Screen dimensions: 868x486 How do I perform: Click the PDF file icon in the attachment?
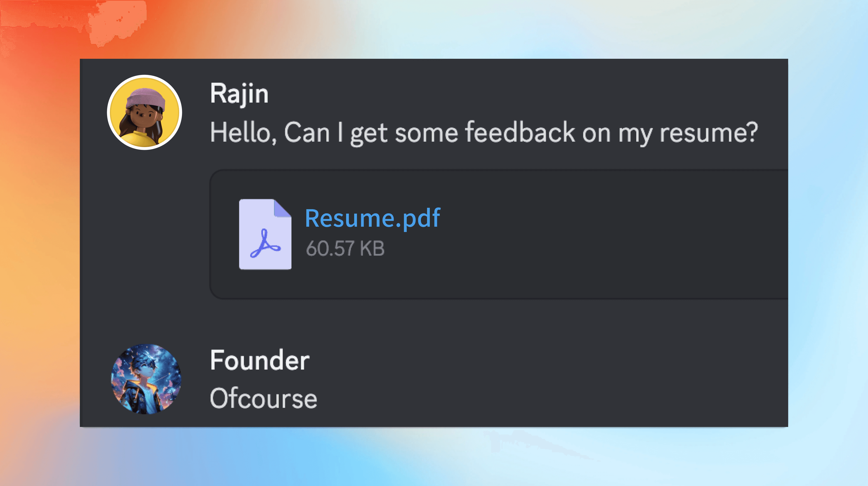pos(265,235)
